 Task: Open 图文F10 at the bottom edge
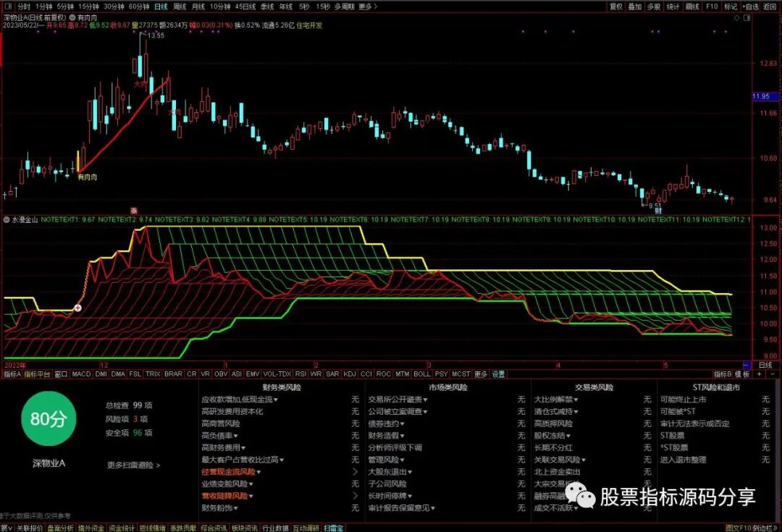tap(738, 528)
